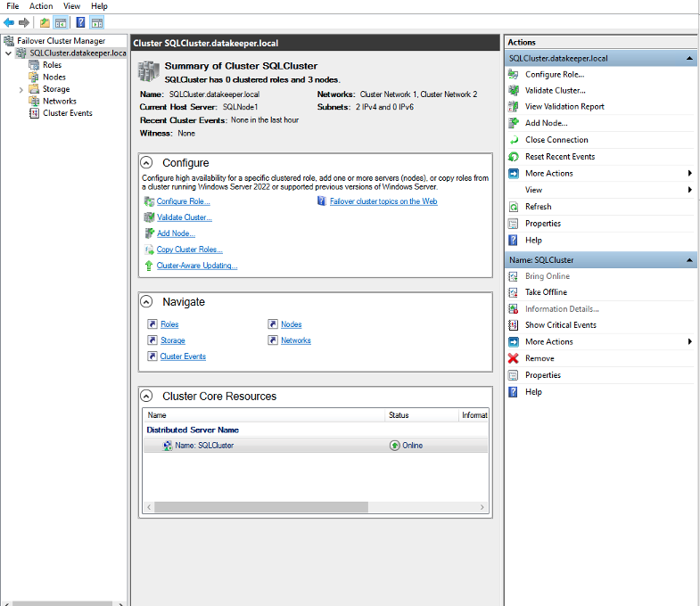Toggle the Show/Hide Console Tree toolbar icon
This screenshot has height=606, width=700.
[61, 22]
